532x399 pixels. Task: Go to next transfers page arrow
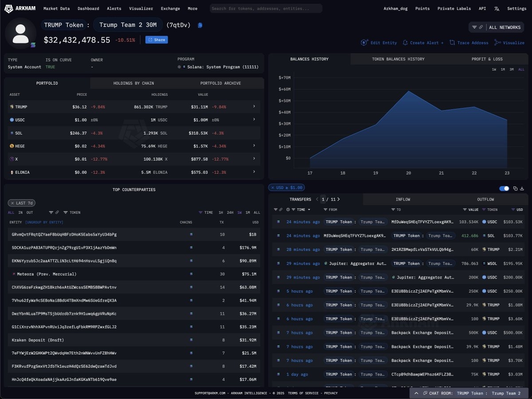point(338,199)
